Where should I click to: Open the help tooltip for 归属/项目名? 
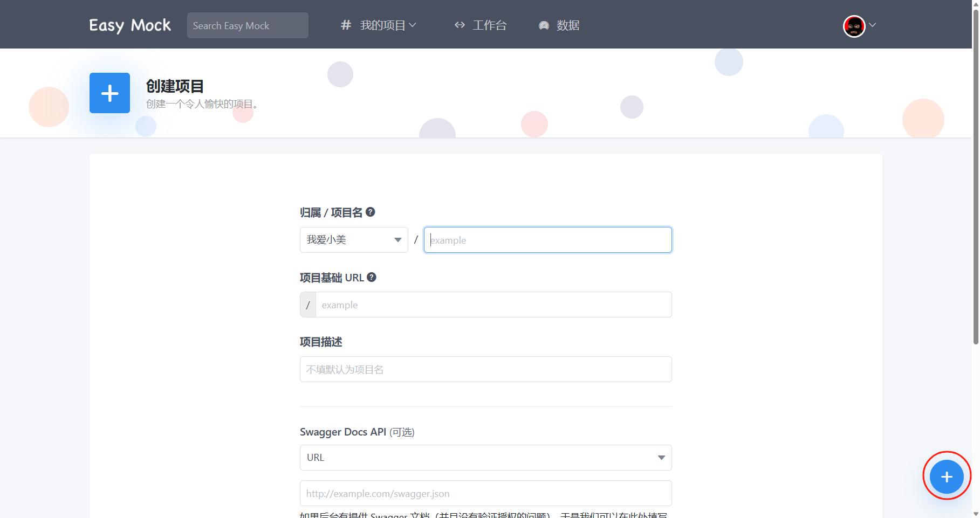(x=371, y=212)
